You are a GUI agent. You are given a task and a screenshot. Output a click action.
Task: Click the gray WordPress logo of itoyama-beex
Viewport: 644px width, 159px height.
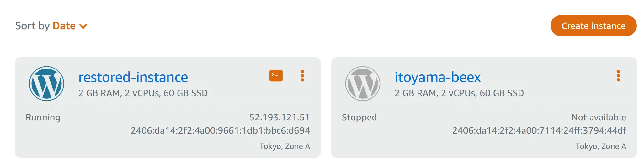click(x=363, y=84)
